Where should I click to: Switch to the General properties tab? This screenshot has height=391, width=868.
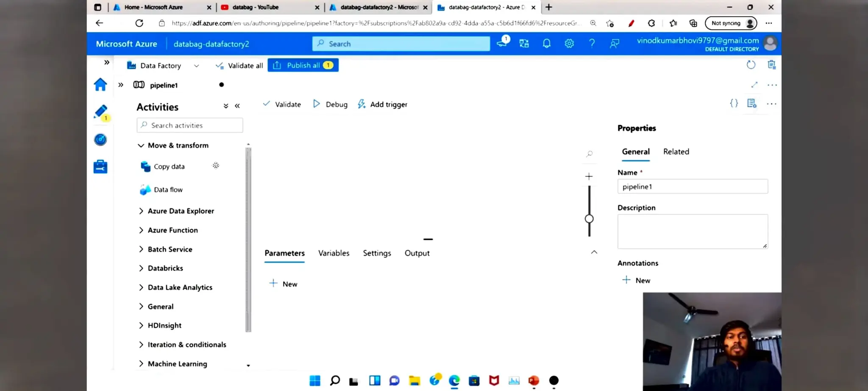pos(636,152)
